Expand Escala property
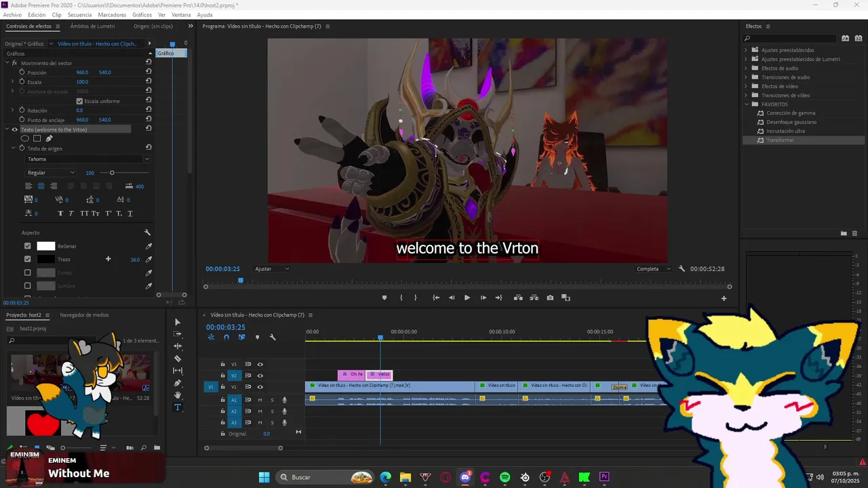868x488 pixels. coord(12,81)
